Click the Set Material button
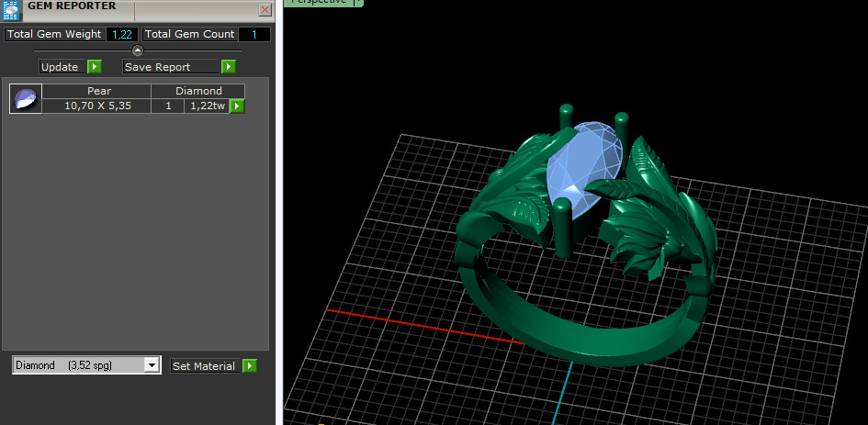This screenshot has width=868, height=425. pos(205,365)
